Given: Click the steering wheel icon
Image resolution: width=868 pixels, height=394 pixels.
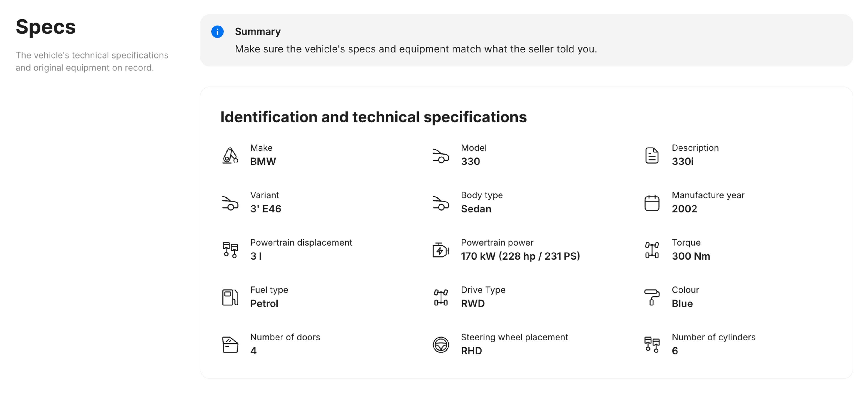Looking at the screenshot, I should tap(441, 345).
